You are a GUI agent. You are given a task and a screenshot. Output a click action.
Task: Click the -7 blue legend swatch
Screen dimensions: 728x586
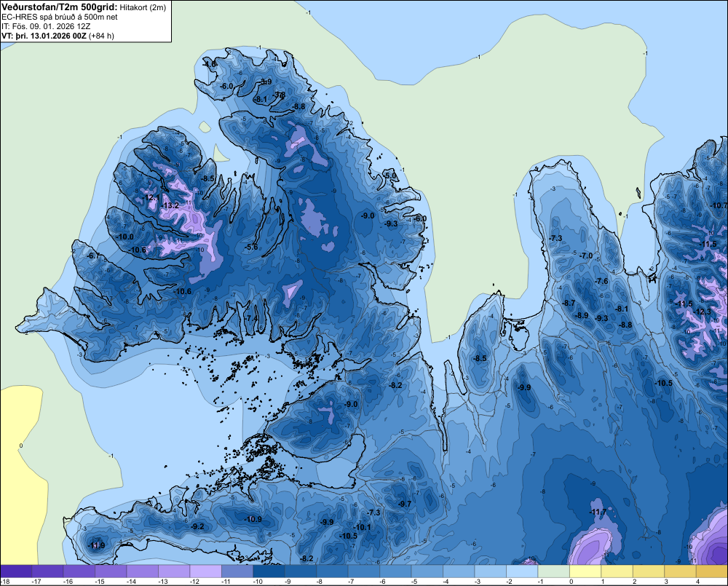(x=363, y=571)
